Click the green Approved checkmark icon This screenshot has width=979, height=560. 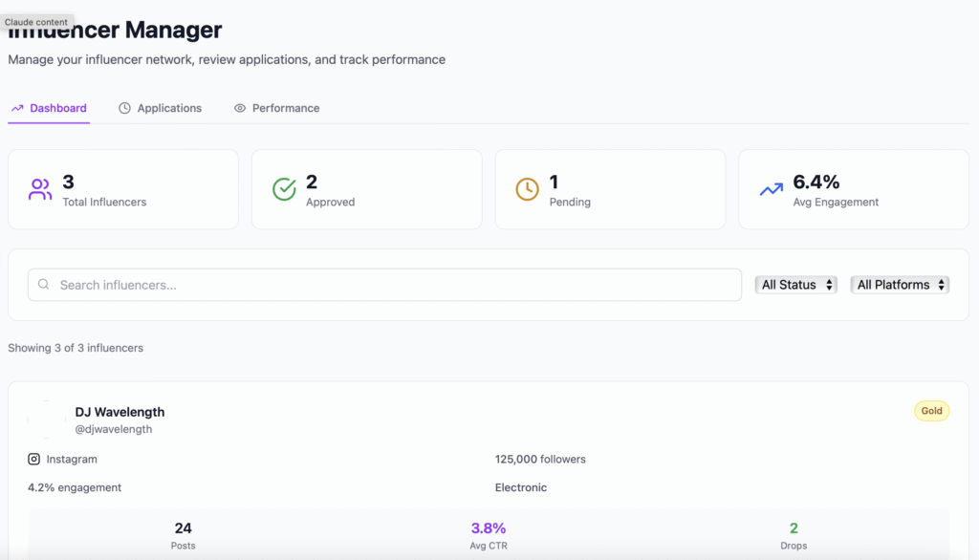[x=284, y=189]
